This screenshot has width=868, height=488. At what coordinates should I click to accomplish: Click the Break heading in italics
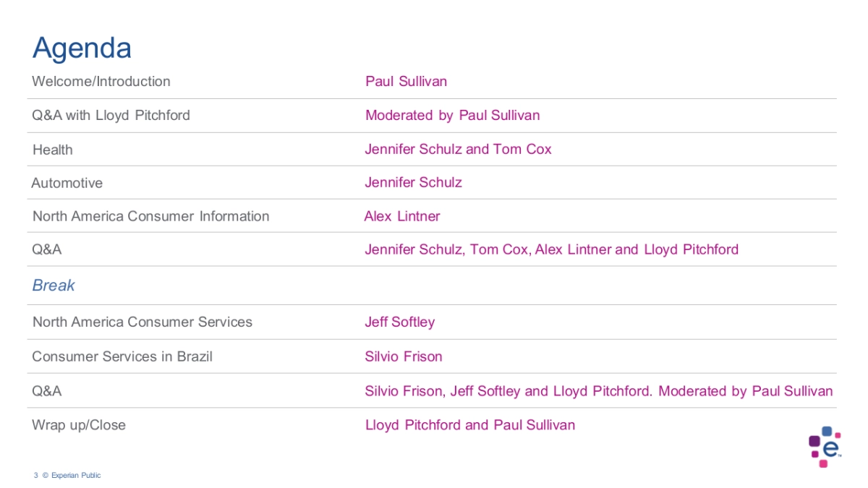tap(54, 286)
